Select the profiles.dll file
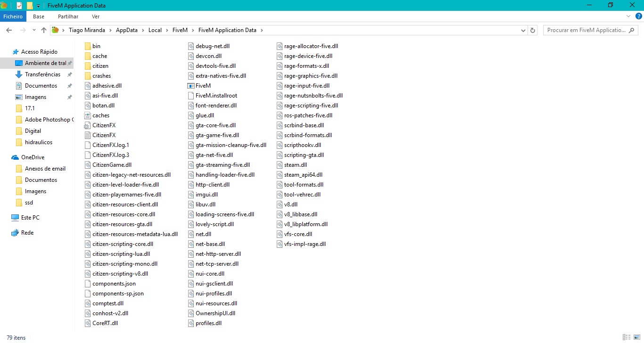The image size is (644, 343). (205, 323)
